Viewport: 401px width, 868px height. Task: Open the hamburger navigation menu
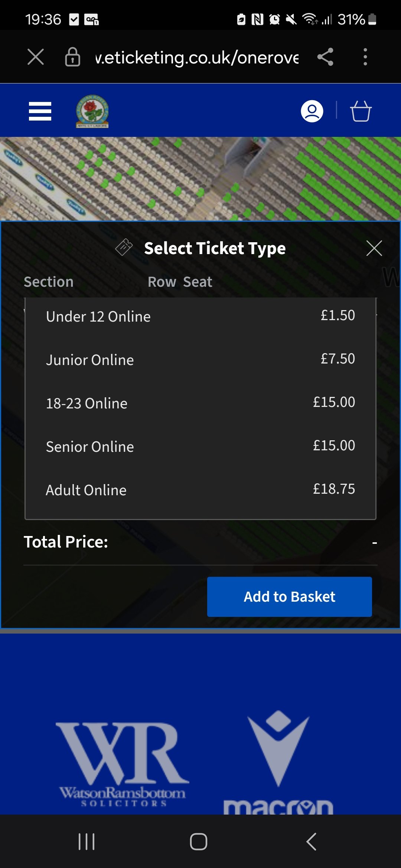[40, 111]
